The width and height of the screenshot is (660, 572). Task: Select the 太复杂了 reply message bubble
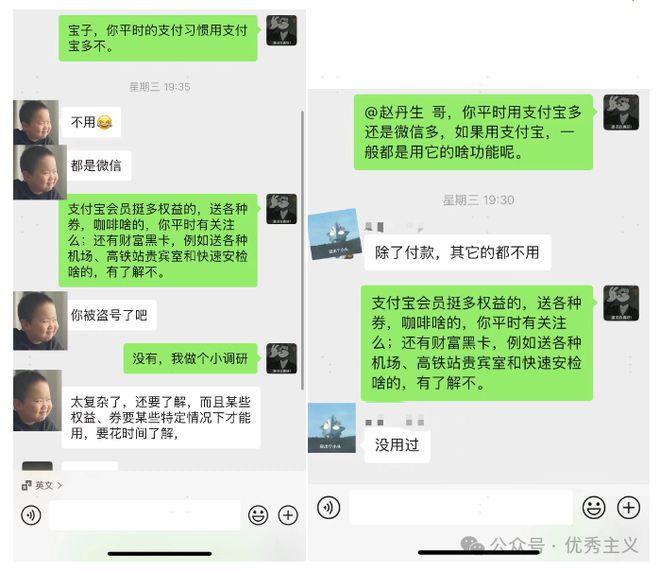tap(161, 418)
